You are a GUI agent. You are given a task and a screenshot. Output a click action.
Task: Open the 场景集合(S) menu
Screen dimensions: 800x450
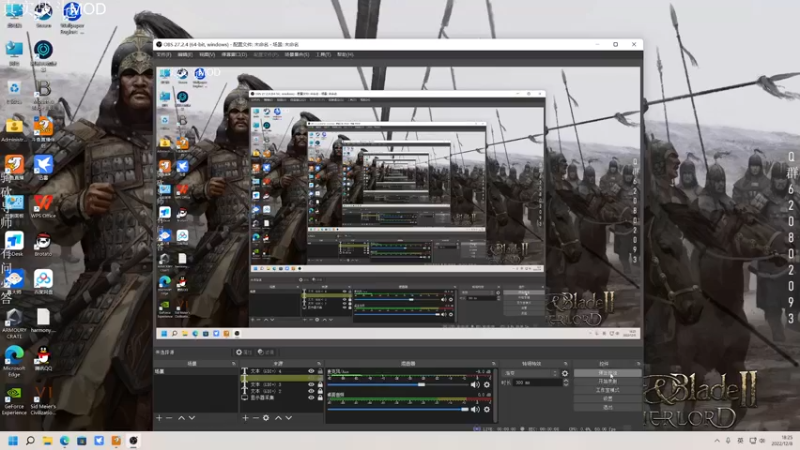pyautogui.click(x=297, y=55)
